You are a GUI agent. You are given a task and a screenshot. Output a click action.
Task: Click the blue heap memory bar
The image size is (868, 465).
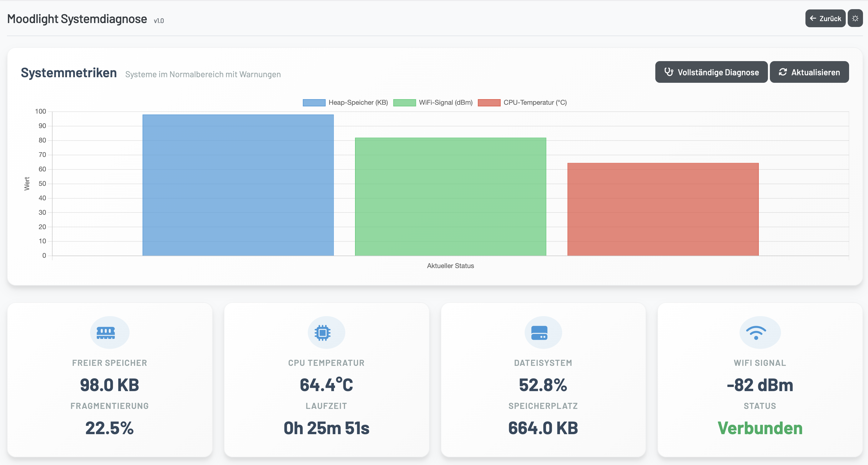point(238,185)
